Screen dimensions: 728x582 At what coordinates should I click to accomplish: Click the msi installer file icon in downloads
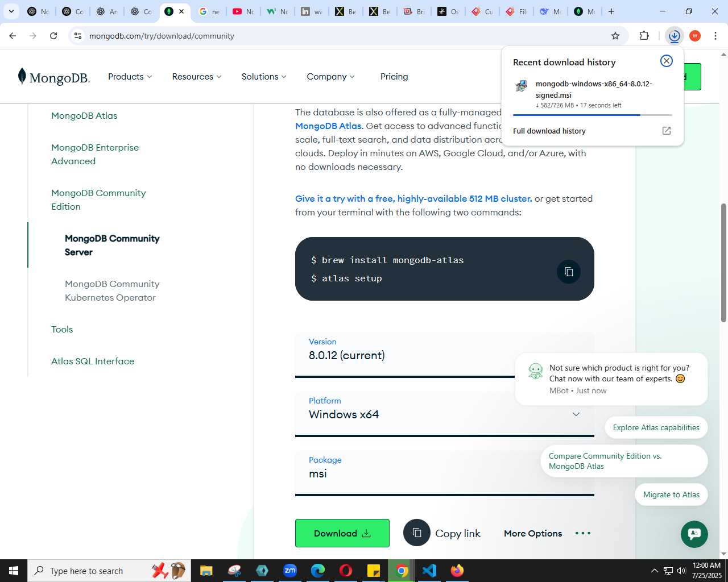click(521, 86)
